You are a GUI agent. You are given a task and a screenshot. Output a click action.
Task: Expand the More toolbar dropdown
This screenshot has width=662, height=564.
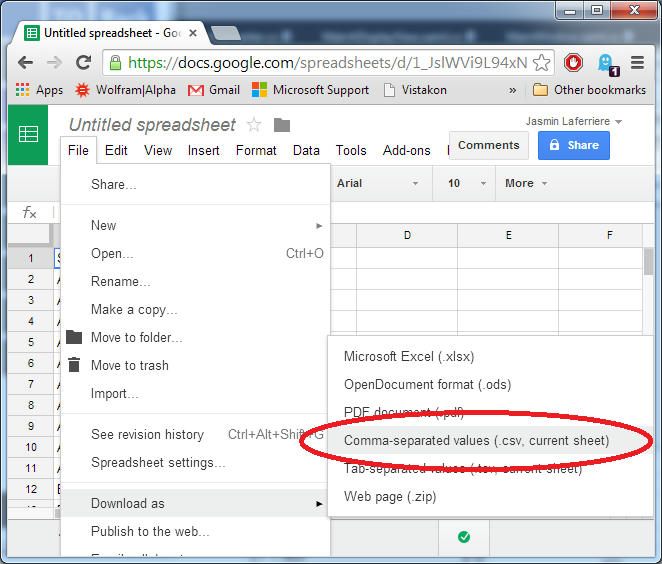click(526, 183)
